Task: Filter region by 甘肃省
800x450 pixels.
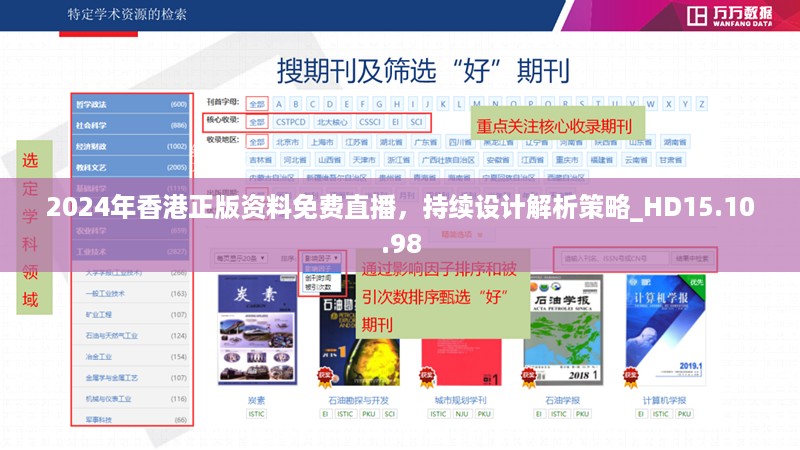Action: [671, 160]
